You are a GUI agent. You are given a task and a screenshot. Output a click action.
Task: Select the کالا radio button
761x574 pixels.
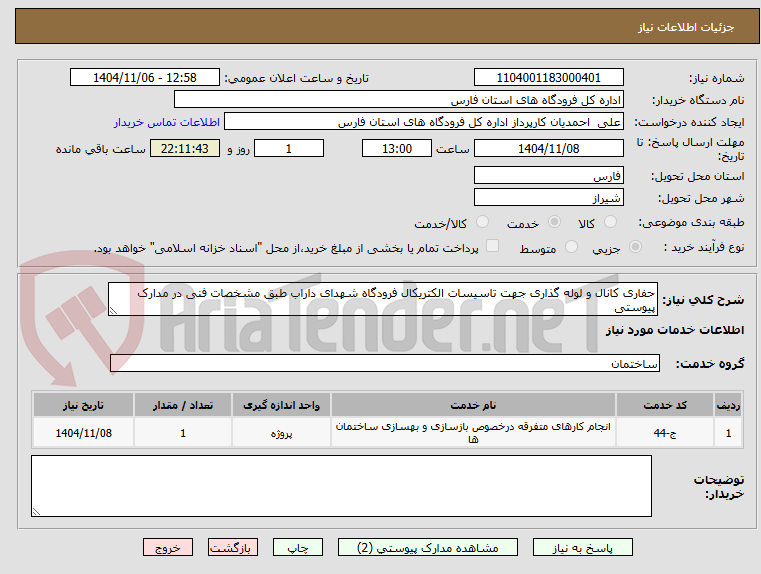click(610, 222)
